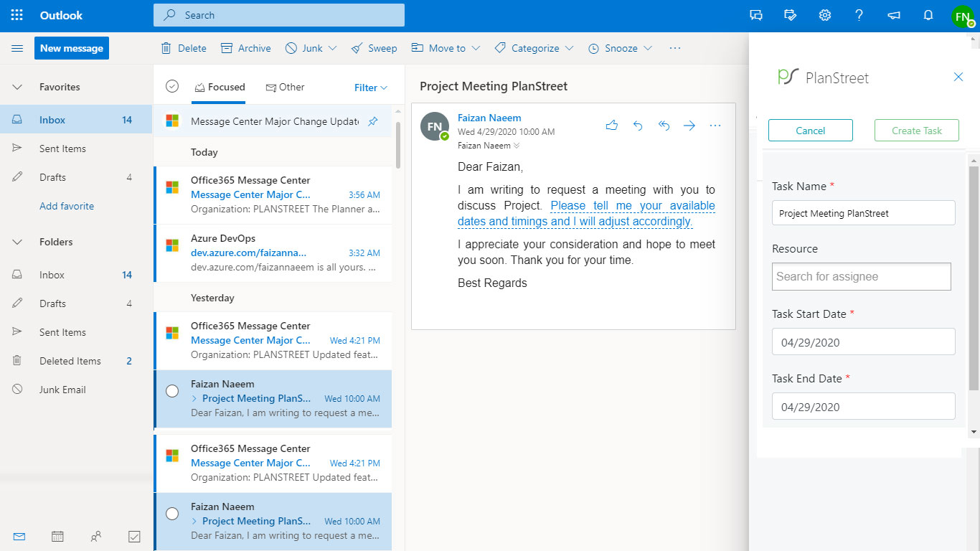Open the Faizan Naeem sender name link
Screen dimensions: 980x551
pos(489,118)
